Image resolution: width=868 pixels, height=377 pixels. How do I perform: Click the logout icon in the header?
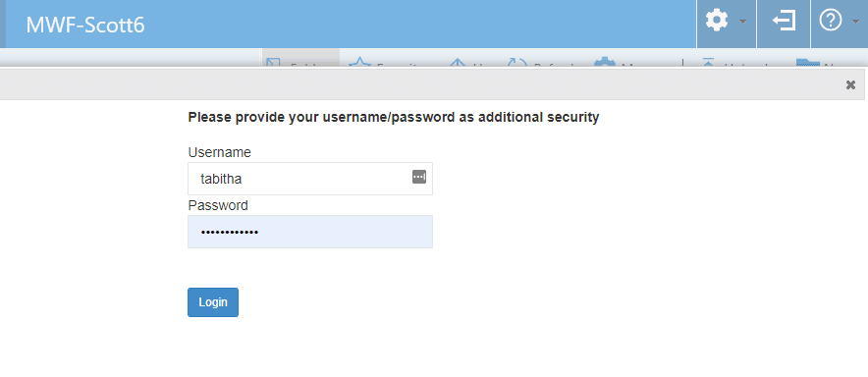click(x=784, y=22)
